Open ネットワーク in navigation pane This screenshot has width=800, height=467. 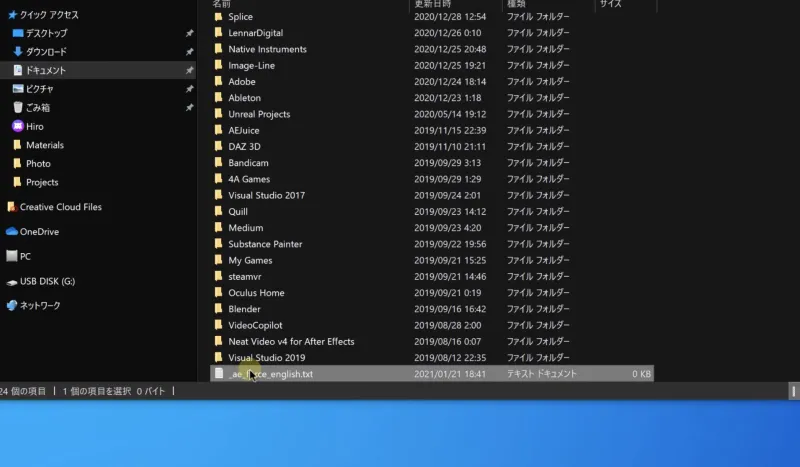(x=40, y=305)
